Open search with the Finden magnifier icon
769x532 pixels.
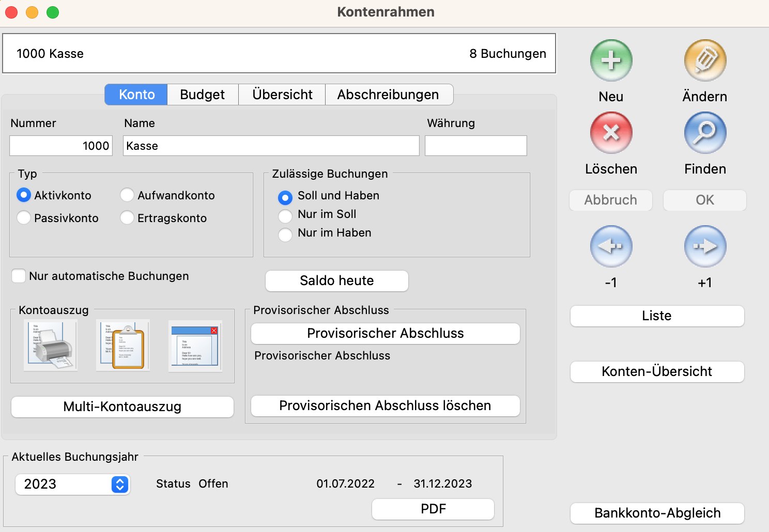705,133
